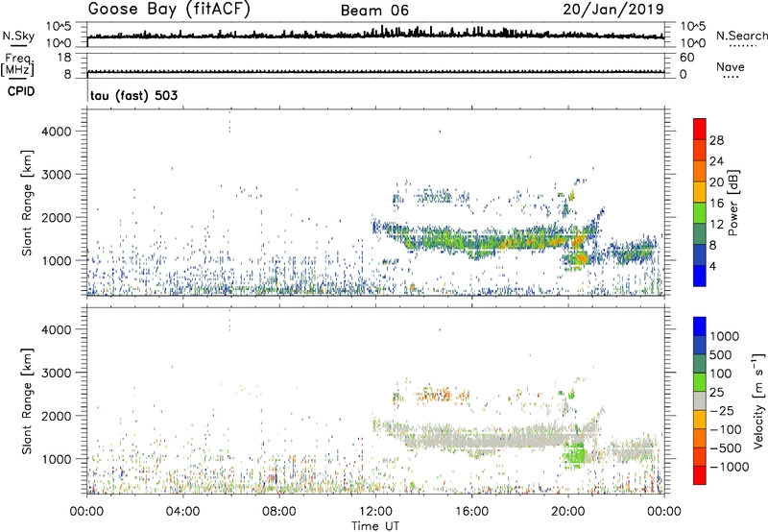
Task: Pick the red velocity segment below -1000
Action: point(700,475)
